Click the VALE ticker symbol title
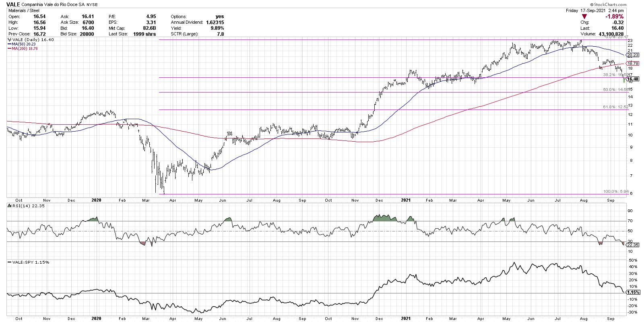The width and height of the screenshot is (644, 322). 13,4
